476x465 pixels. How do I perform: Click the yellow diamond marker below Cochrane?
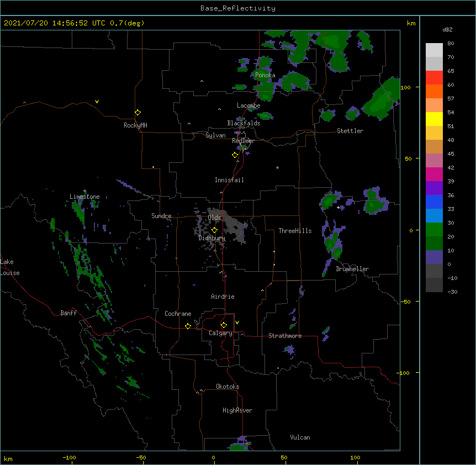[188, 326]
